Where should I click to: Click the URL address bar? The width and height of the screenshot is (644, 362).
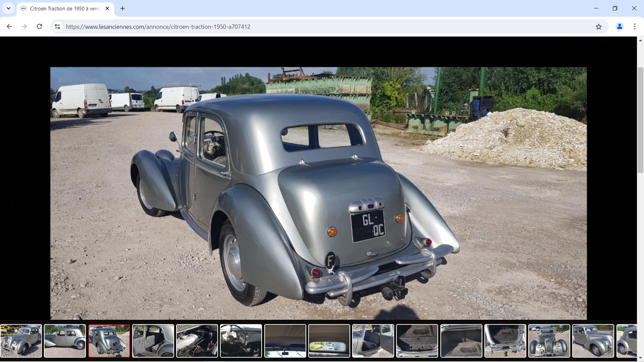[x=322, y=27]
